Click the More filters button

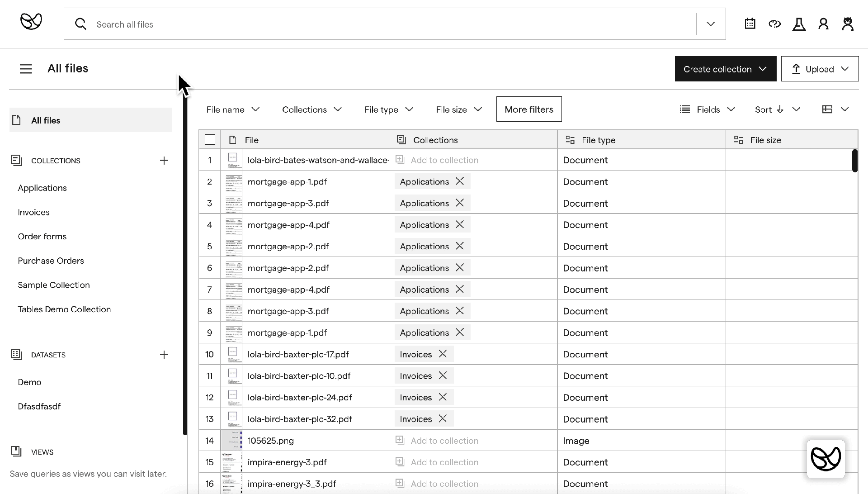pyautogui.click(x=529, y=109)
